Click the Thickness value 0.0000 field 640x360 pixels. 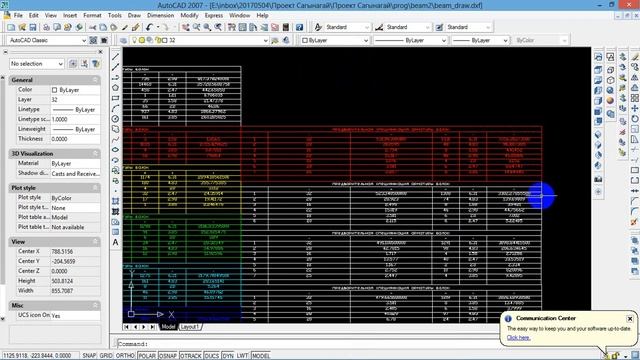[x=75, y=139]
